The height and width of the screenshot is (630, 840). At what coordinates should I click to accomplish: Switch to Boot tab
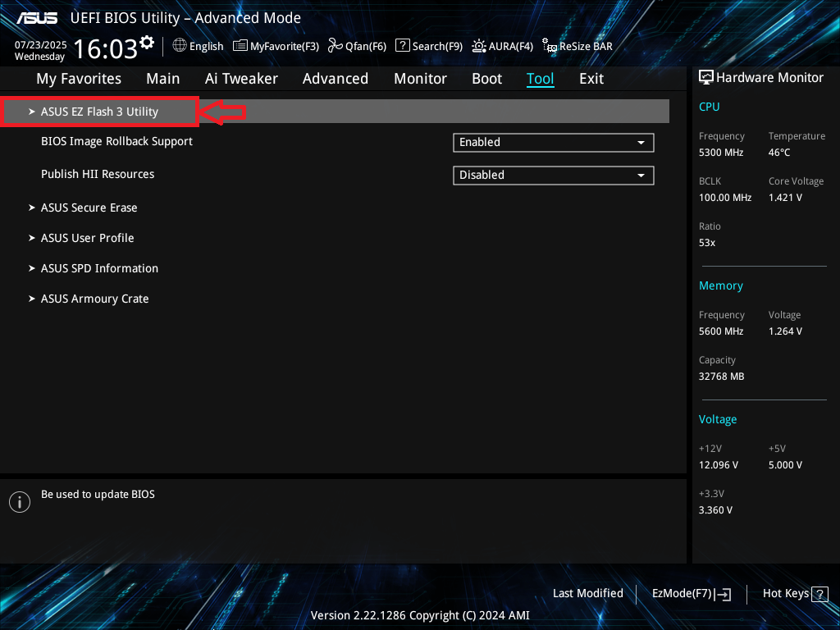tap(487, 79)
